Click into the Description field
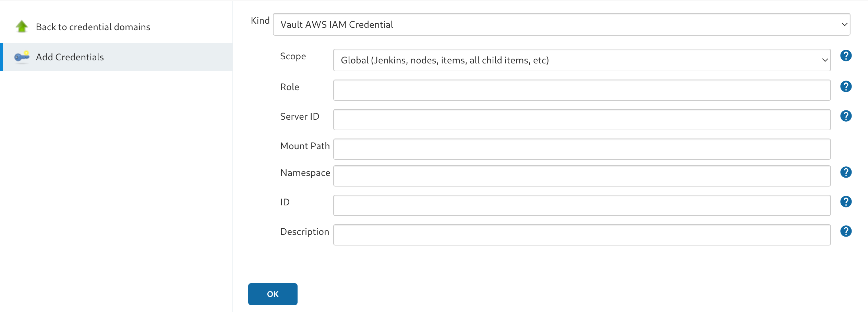Screen dimensions: 868x312 582,235
